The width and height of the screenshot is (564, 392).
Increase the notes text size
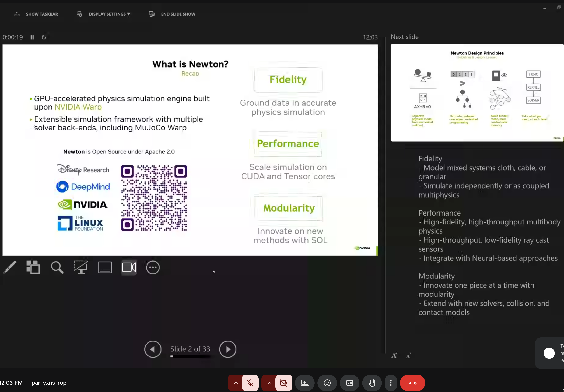(394, 355)
